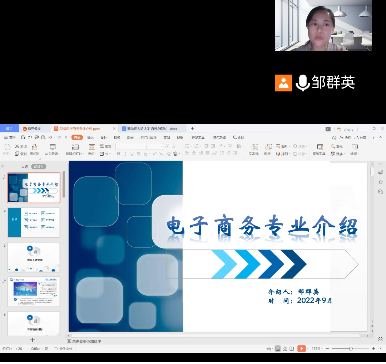The height and width of the screenshot is (364, 386).
Task: Add new slide with plus icon below thumbnails
Action: click(x=32, y=340)
